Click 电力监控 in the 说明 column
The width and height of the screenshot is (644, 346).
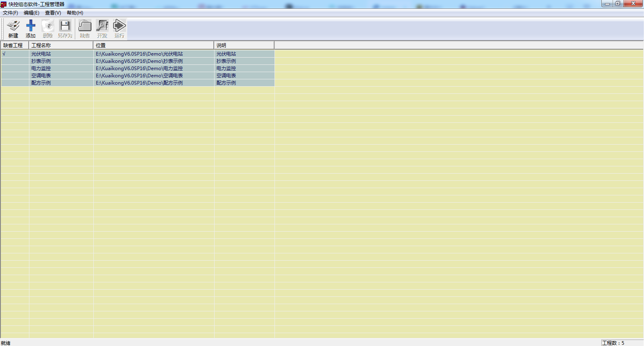[x=226, y=68]
